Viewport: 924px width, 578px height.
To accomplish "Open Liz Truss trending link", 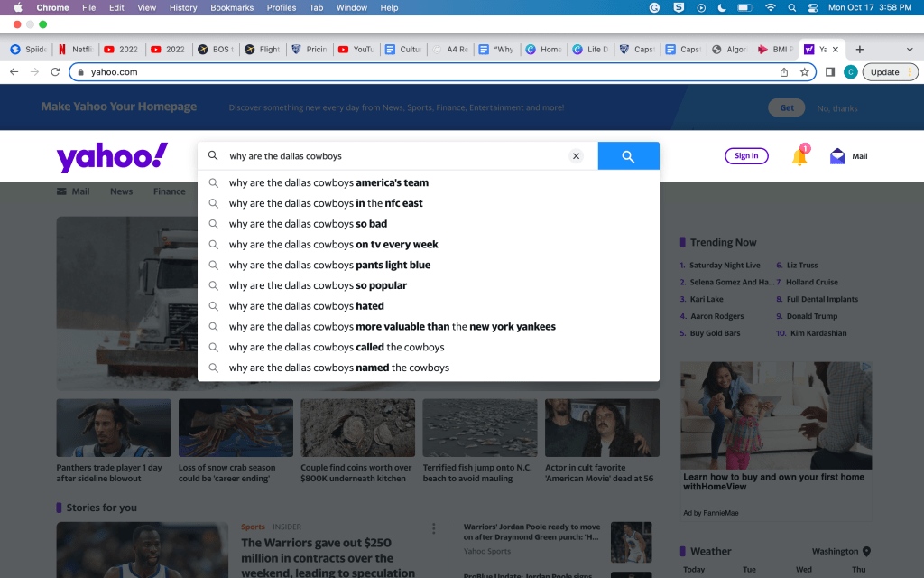I will (x=801, y=266).
